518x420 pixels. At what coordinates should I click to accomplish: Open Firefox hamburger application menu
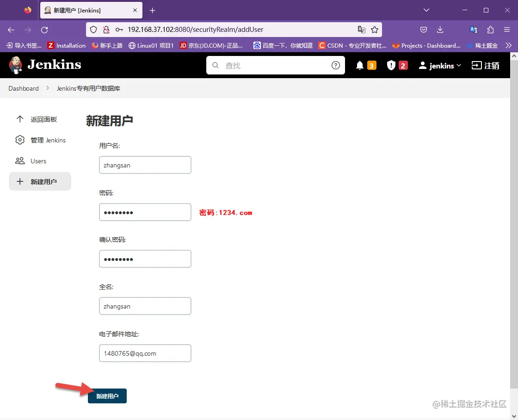point(507,30)
